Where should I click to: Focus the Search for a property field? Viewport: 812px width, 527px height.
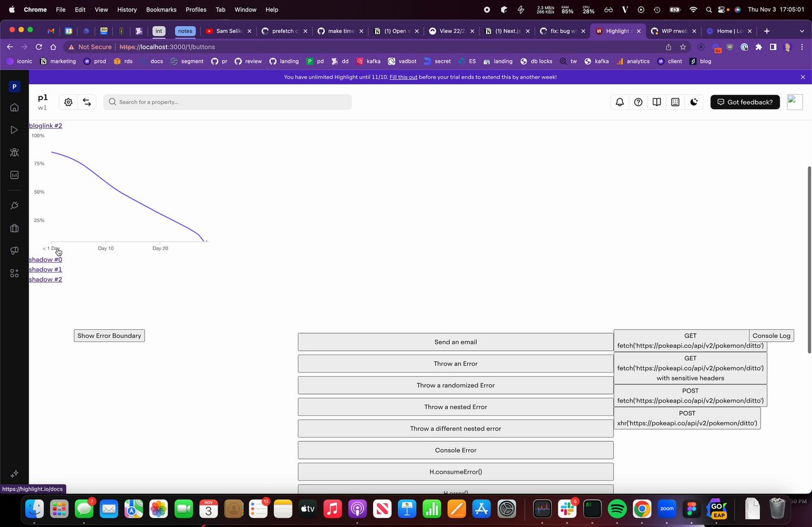coord(227,102)
